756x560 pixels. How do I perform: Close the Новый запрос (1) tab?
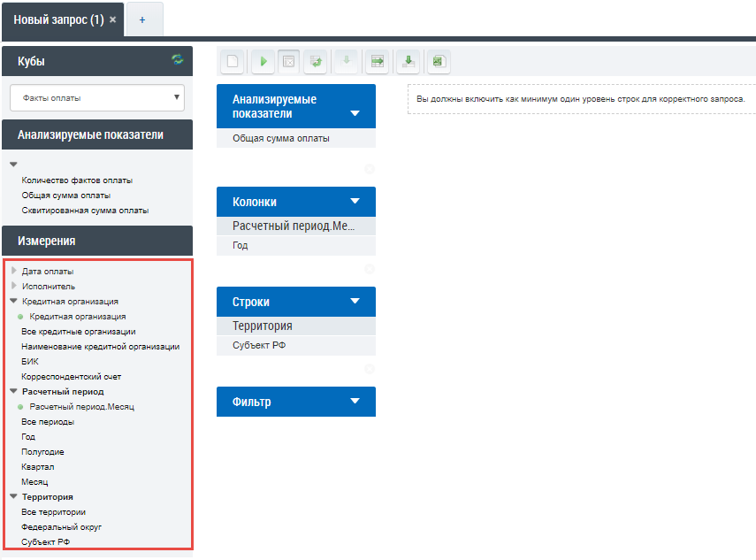(112, 19)
